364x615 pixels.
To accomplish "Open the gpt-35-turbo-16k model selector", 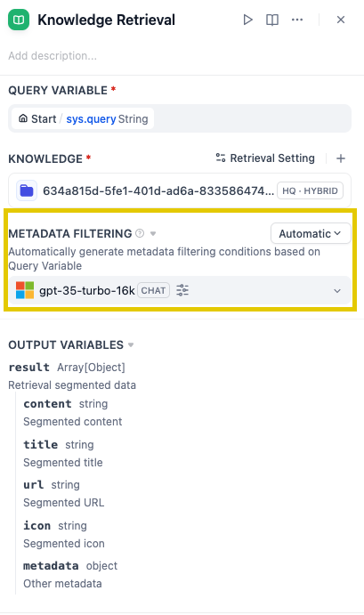I will 180,290.
